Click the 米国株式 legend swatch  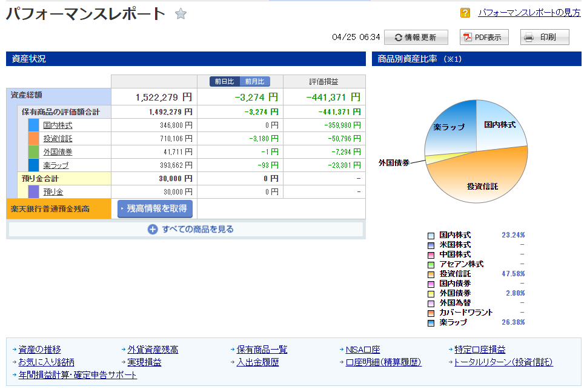pos(431,245)
